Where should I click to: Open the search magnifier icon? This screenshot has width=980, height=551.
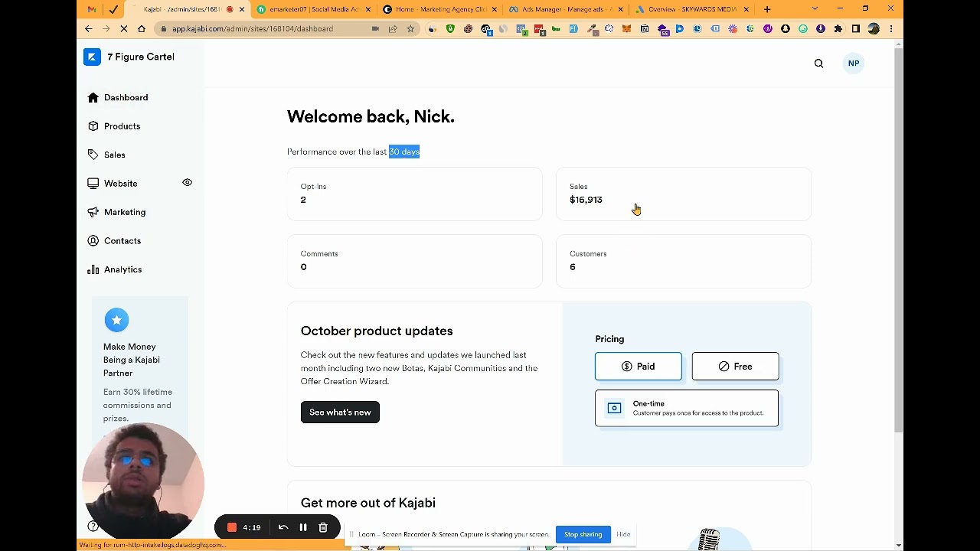[818, 64]
